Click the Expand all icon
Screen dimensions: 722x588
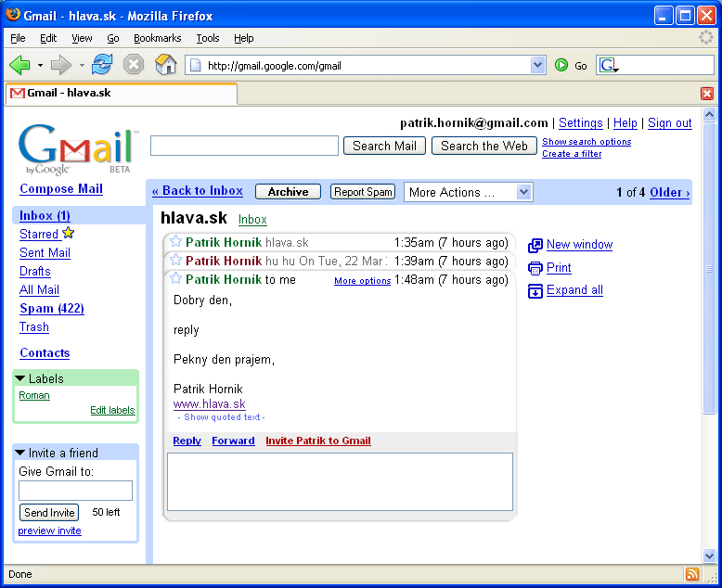pos(535,290)
